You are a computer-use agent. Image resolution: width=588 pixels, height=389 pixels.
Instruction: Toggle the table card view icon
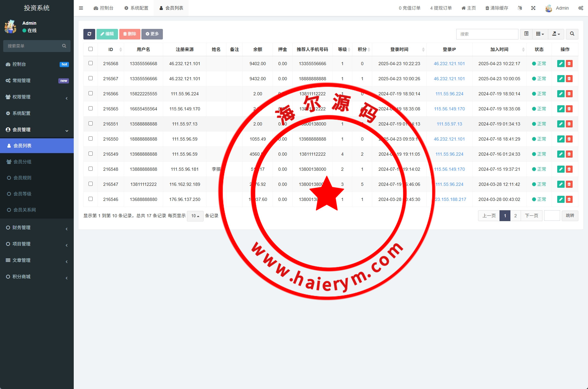pos(526,34)
